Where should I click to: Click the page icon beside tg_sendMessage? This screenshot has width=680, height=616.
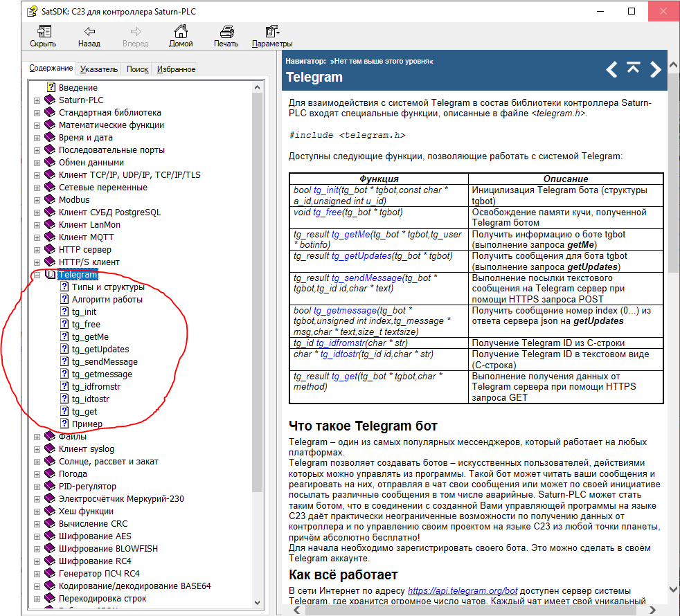click(x=64, y=361)
